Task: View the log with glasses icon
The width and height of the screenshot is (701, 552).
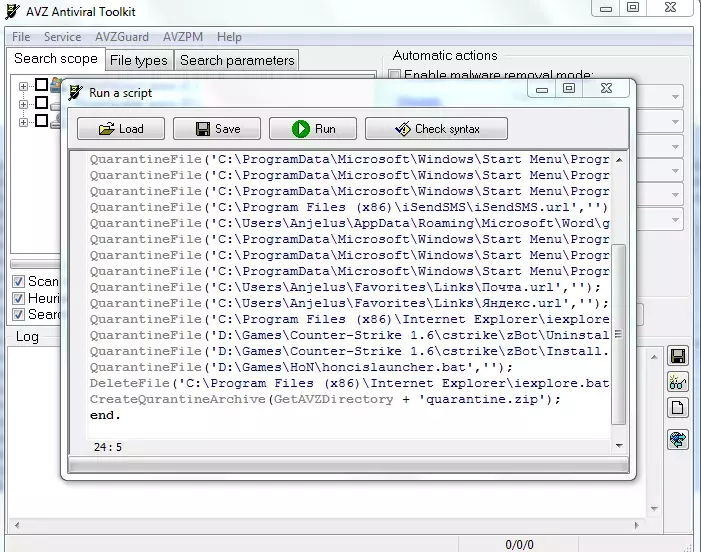Action: pos(678,382)
